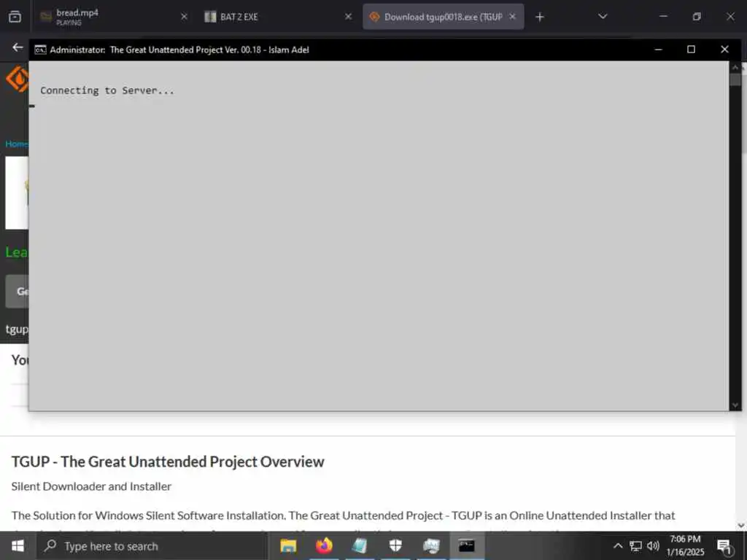Expand the list all tabs dropdown
747x560 pixels.
pos(603,17)
